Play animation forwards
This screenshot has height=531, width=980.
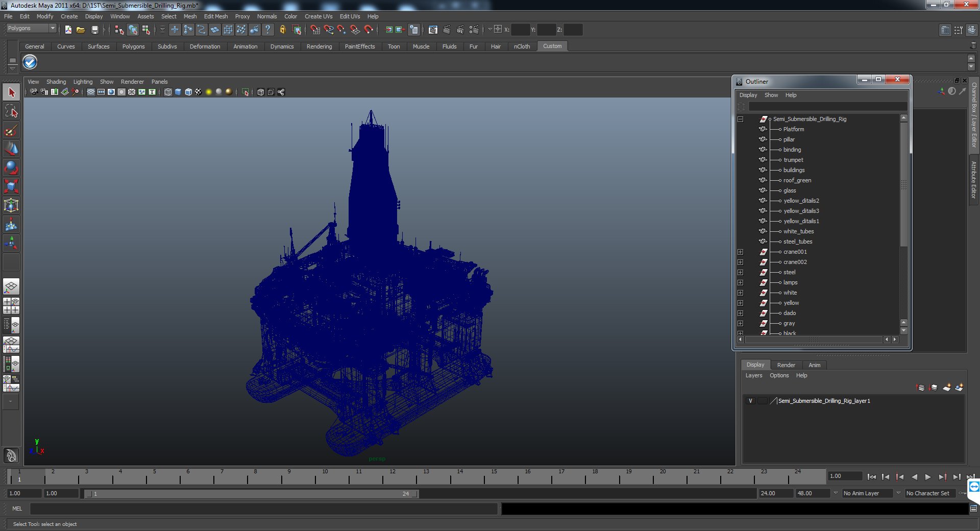coord(928,477)
